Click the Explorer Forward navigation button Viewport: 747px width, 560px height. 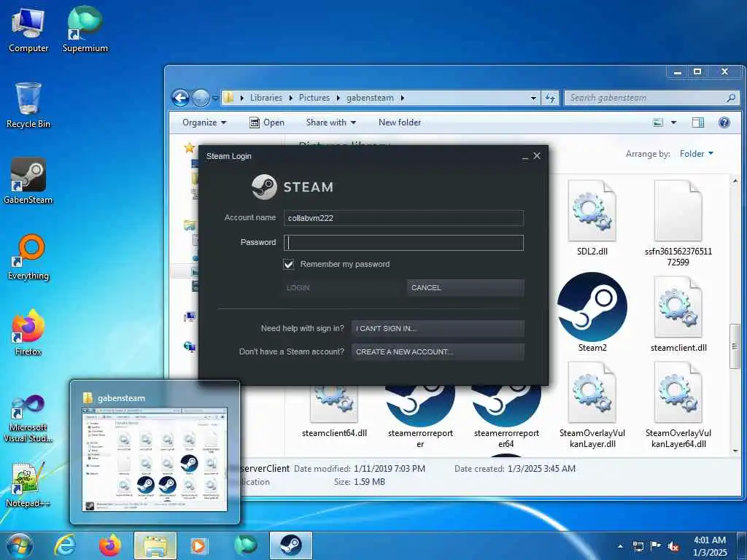coord(201,98)
